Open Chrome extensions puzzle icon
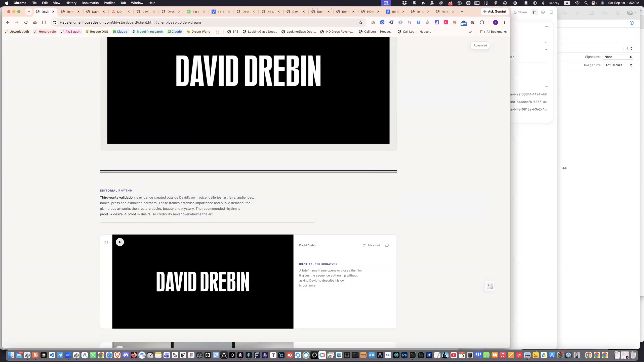 click(482, 22)
